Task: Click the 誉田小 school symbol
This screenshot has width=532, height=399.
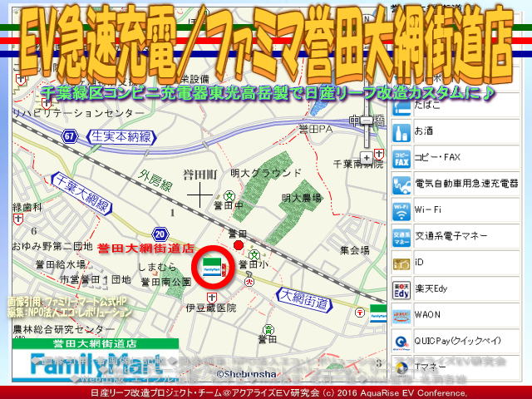Action: (x=254, y=255)
